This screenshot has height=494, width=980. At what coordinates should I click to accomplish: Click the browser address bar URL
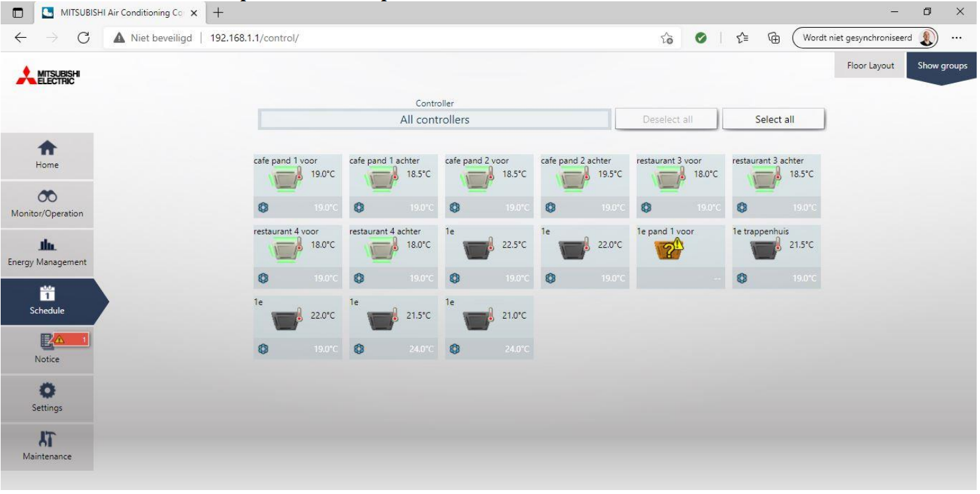pyautogui.click(x=254, y=38)
